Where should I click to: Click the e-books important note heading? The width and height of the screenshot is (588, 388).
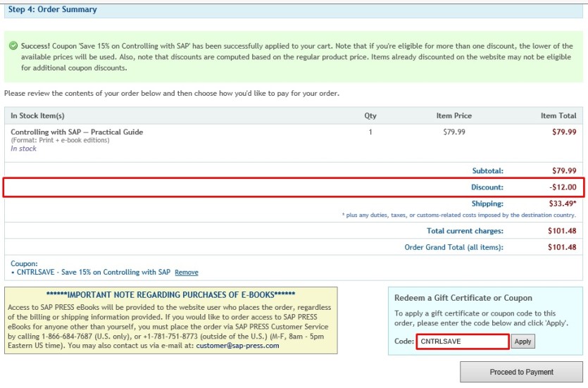tap(170, 295)
